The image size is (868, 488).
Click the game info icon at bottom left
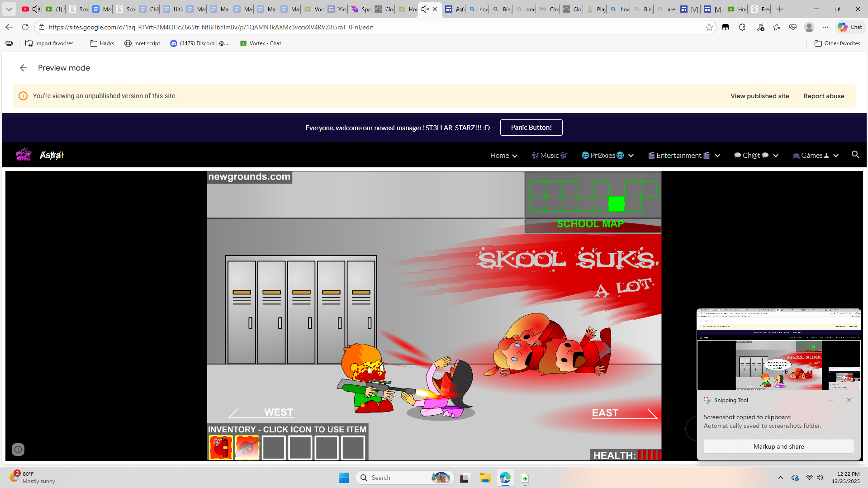click(x=18, y=450)
